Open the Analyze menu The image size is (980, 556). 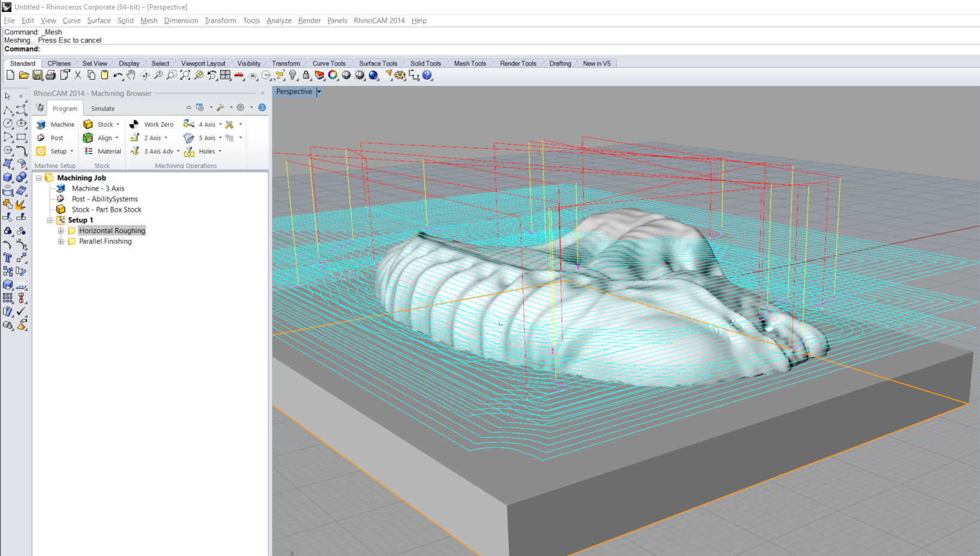279,20
